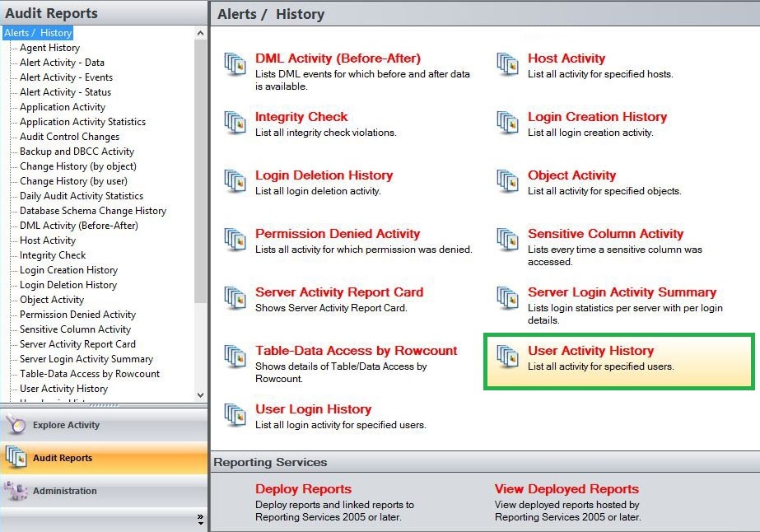Click the Audit Reports pages icon

pyautogui.click(x=16, y=457)
